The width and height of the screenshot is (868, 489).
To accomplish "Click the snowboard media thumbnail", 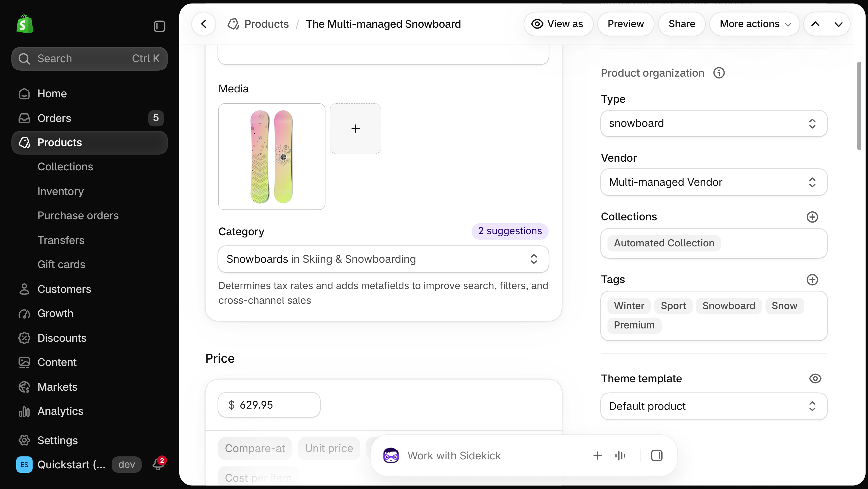I will (x=272, y=156).
